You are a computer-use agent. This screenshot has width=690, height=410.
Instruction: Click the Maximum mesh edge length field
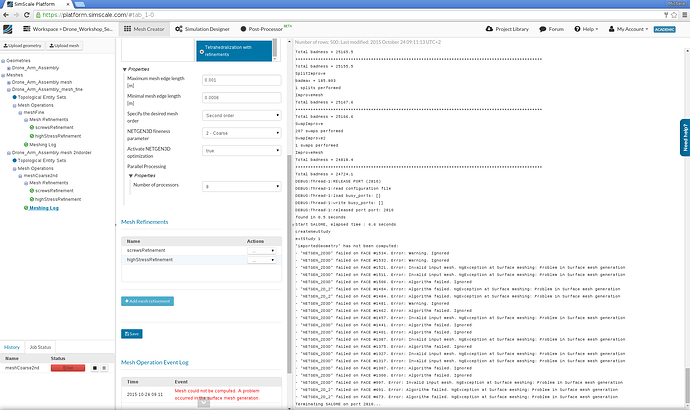(x=242, y=80)
